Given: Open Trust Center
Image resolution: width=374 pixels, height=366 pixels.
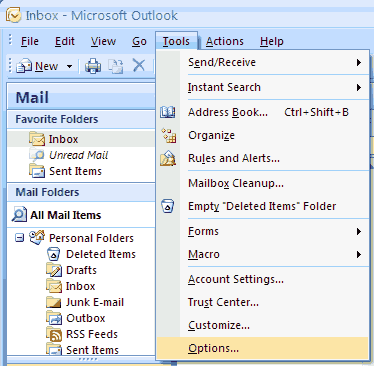Looking at the screenshot, I should click(263, 302).
